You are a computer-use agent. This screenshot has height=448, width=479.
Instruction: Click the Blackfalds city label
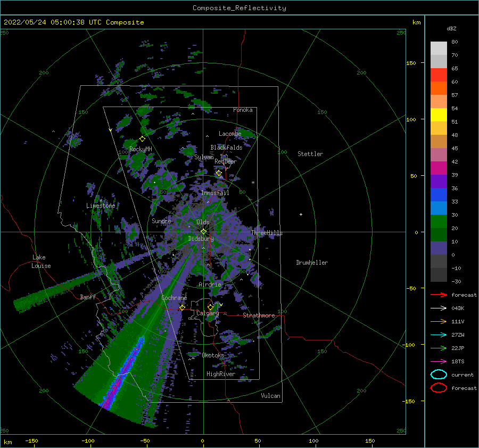(226, 148)
